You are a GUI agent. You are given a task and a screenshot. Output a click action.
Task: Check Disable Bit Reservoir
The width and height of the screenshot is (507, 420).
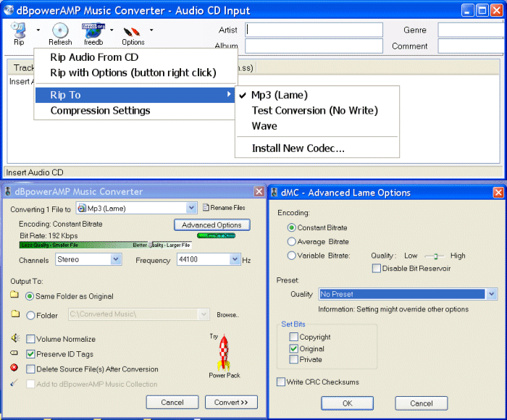coord(377,269)
